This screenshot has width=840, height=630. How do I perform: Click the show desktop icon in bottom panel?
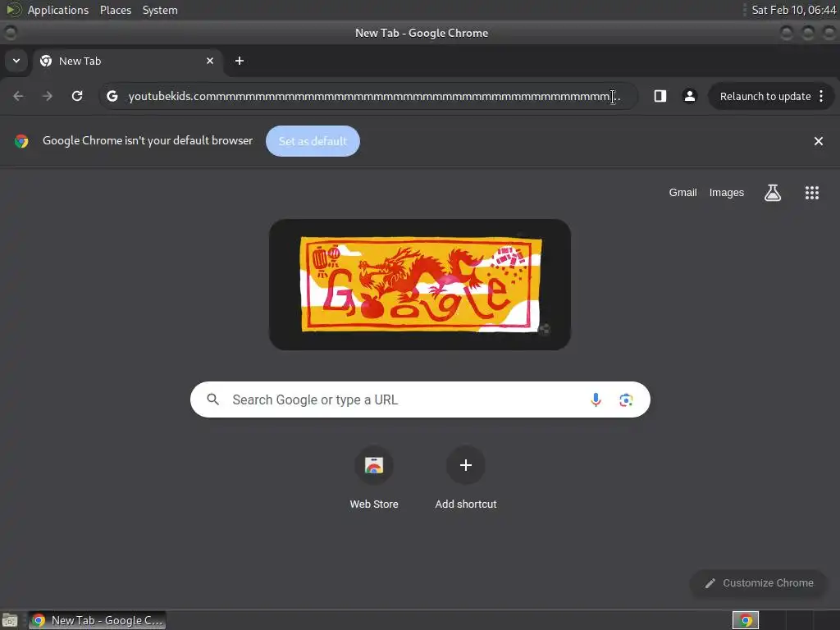pyautogui.click(x=10, y=620)
